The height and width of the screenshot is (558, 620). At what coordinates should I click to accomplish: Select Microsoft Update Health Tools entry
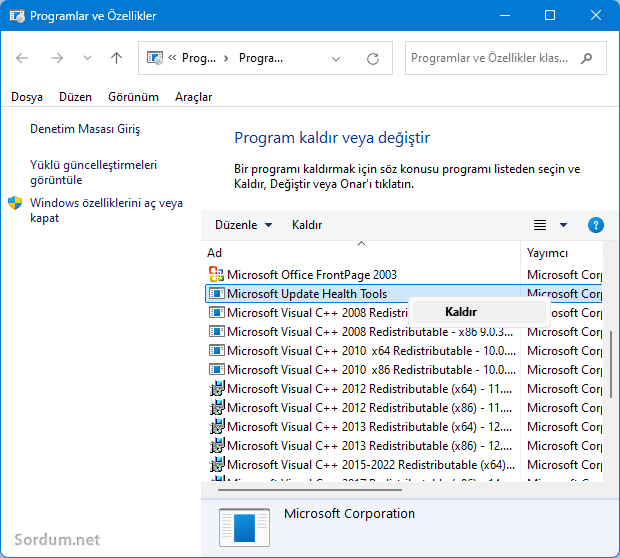point(404,293)
